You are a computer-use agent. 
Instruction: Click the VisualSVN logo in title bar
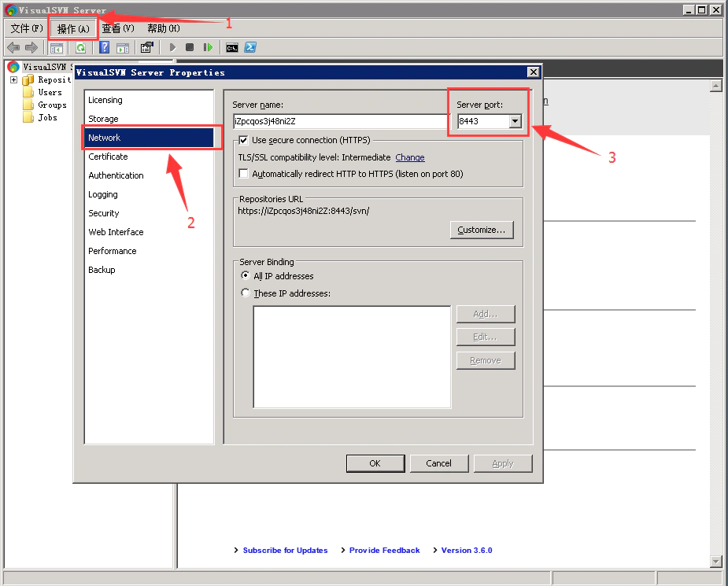coord(11,9)
